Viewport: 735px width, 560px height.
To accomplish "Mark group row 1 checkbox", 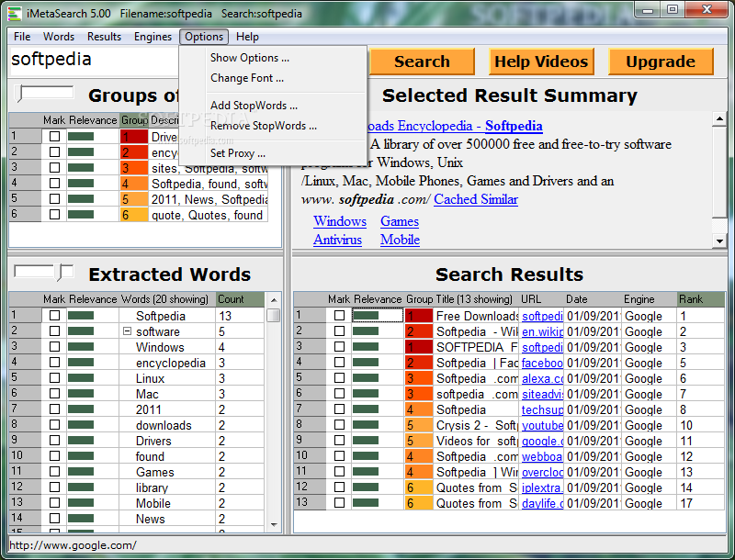I will [x=55, y=136].
